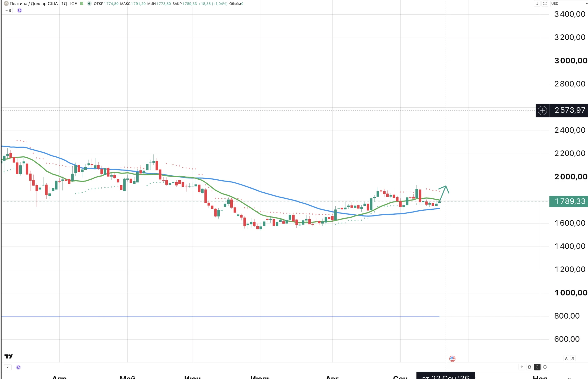This screenshot has height=379, width=588.
Task: Click the crosshair price value 2 573,97
Action: point(569,110)
